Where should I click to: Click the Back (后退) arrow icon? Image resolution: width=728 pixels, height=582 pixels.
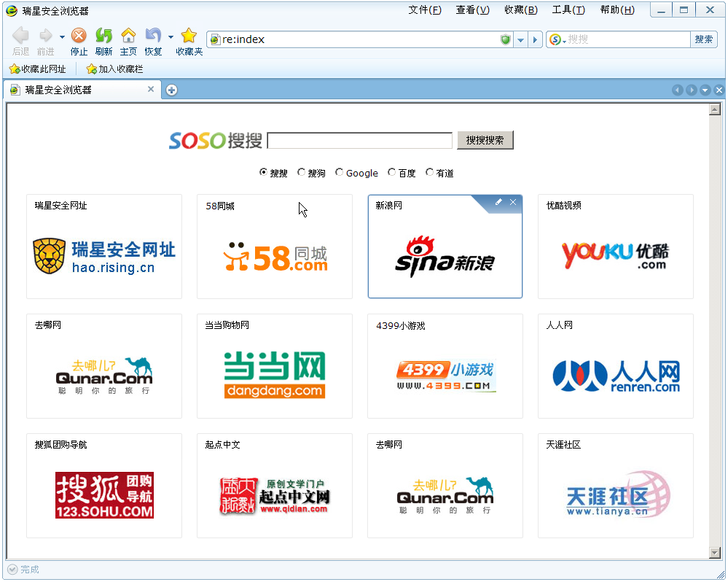(20, 35)
